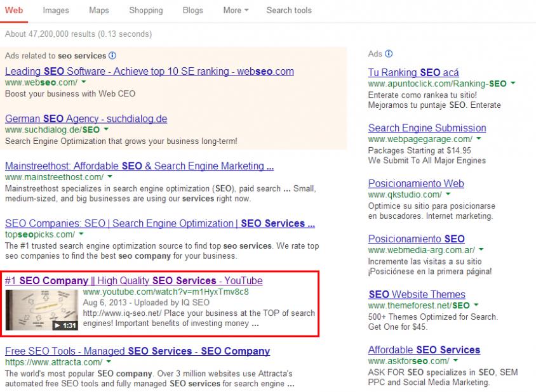Go to the Blogs tab
The width and height of the screenshot is (536, 392).
click(x=192, y=10)
